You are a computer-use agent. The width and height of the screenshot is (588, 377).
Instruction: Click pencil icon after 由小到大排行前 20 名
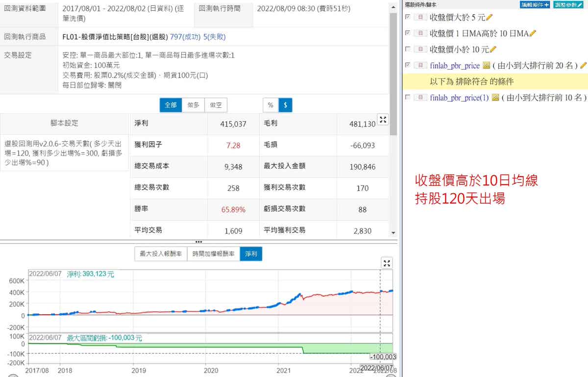[x=583, y=65]
